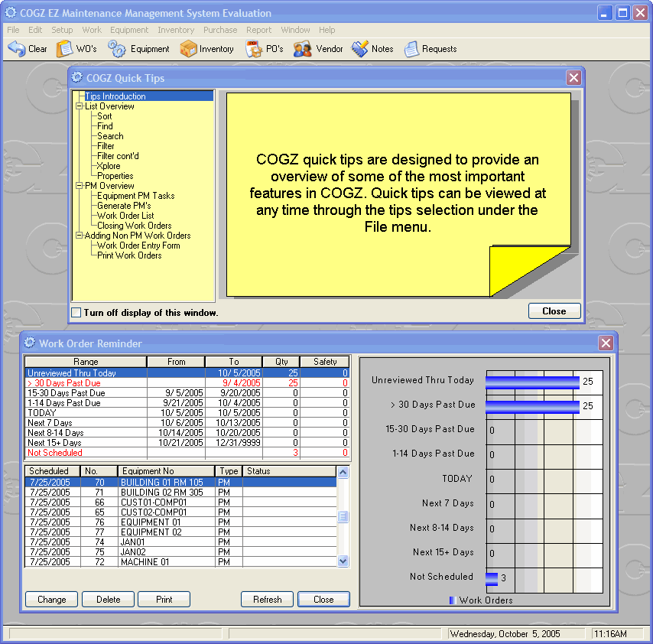Open the Equipment menu
The width and height of the screenshot is (653, 644).
129,30
